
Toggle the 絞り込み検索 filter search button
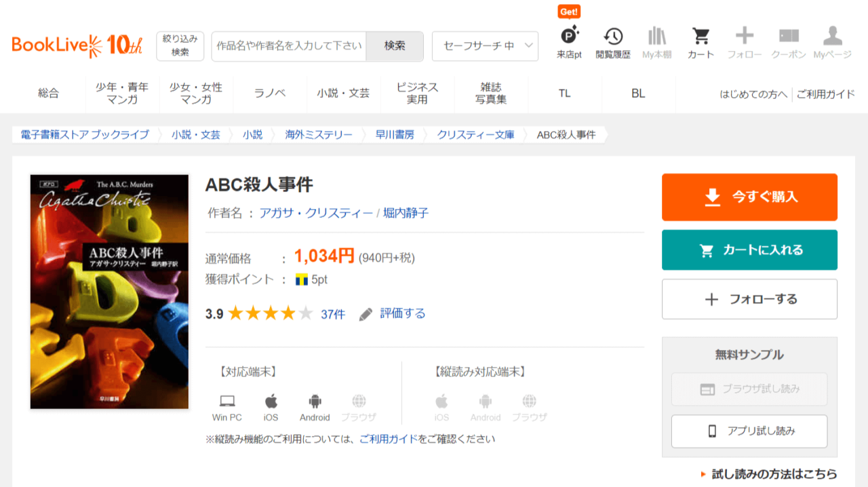point(180,46)
